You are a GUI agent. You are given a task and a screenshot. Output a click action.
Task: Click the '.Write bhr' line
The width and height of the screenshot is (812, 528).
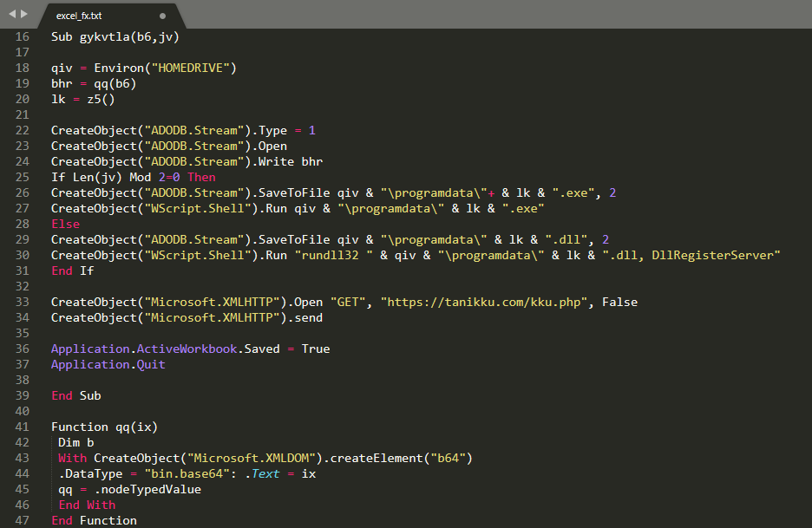(187, 161)
